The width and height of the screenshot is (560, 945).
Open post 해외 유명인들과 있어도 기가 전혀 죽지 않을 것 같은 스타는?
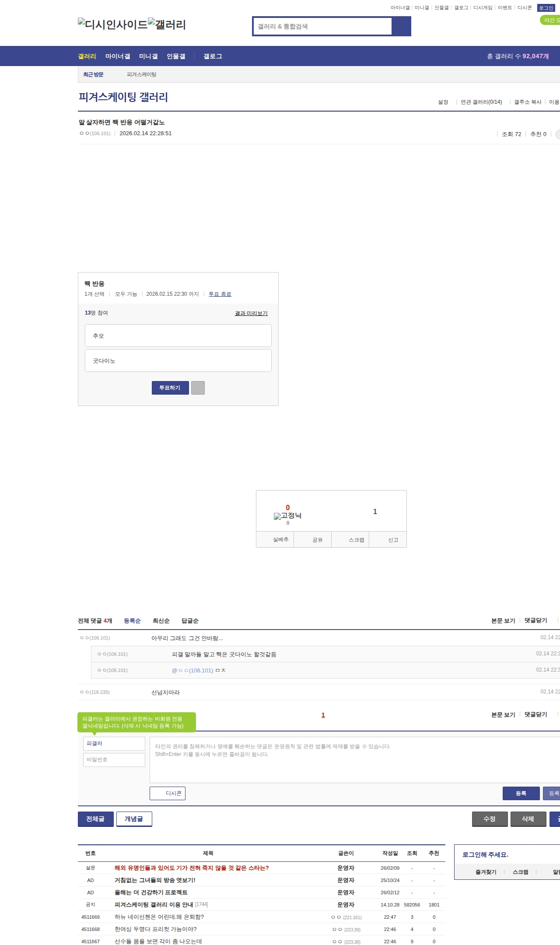(x=192, y=868)
